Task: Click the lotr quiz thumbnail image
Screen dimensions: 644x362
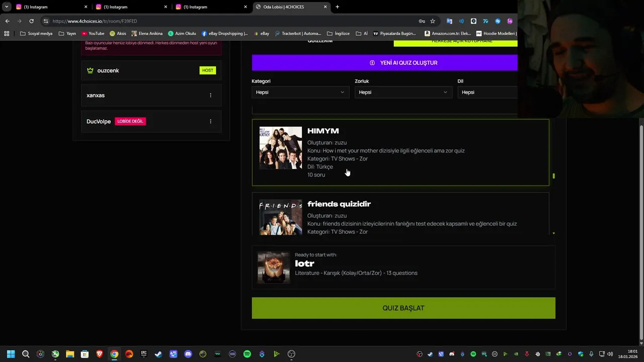Action: pos(274,267)
